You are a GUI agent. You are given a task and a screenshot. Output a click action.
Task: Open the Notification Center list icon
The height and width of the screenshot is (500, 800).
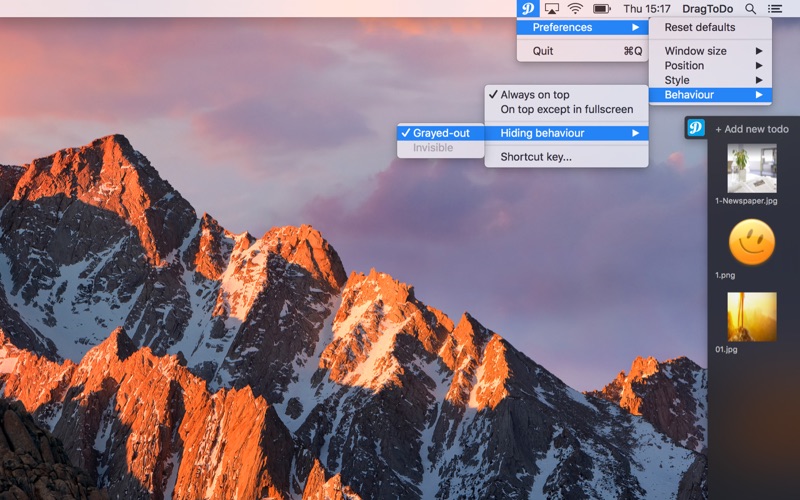point(775,9)
